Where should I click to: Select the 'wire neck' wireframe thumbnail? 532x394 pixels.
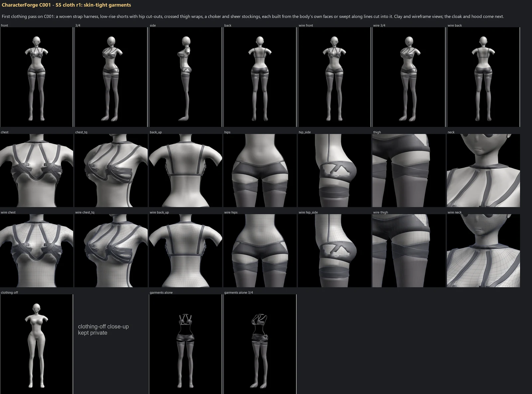[483, 251]
